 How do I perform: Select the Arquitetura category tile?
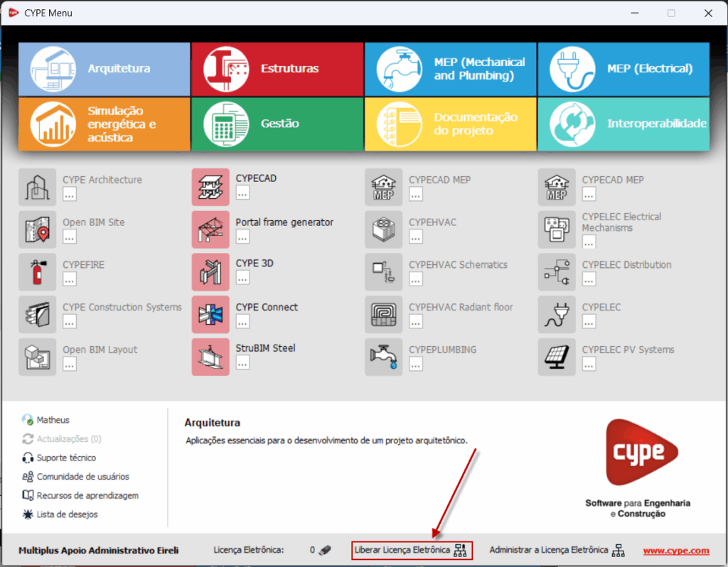(105, 69)
